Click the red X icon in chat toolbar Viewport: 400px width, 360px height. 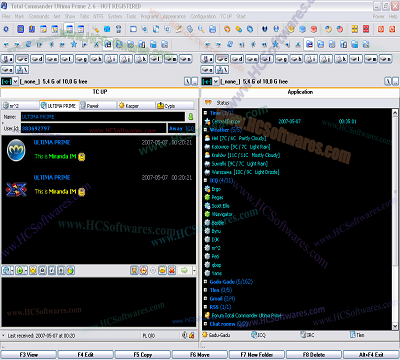point(172,270)
